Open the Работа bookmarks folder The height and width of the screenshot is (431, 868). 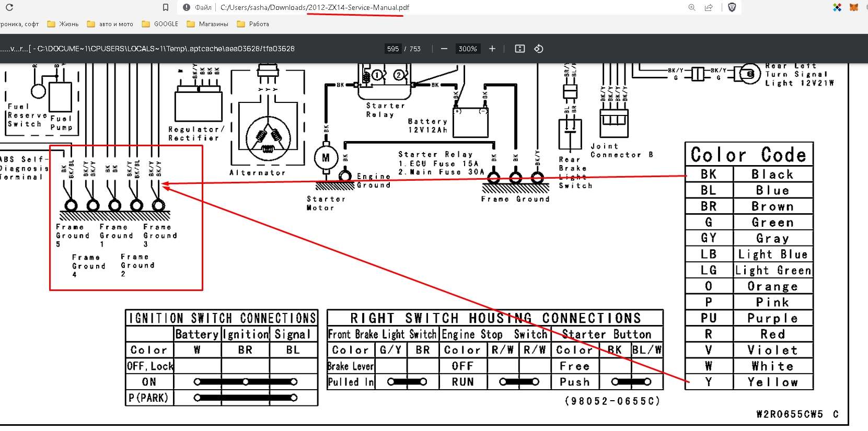[253, 24]
